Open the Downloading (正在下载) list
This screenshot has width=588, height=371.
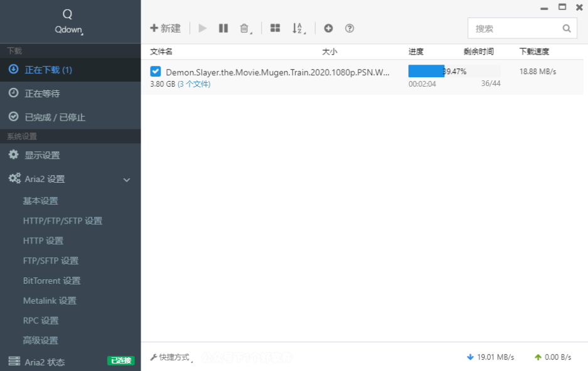coord(70,70)
